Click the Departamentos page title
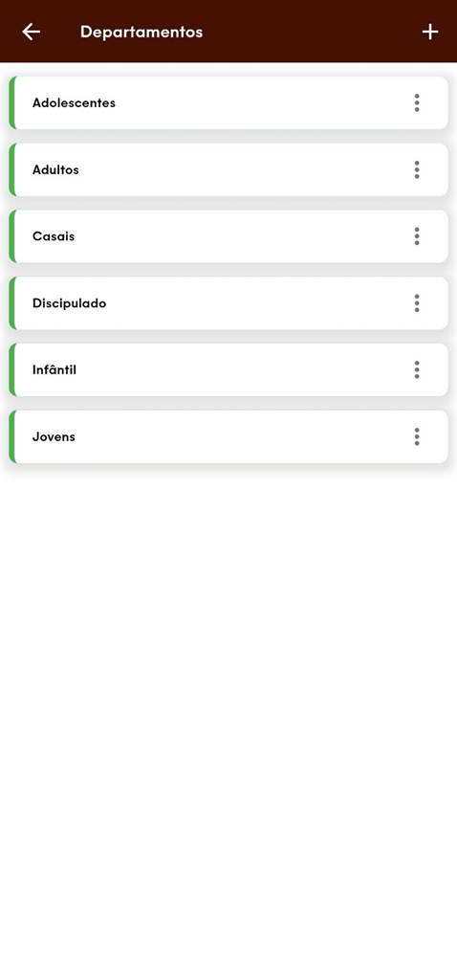 click(x=141, y=32)
